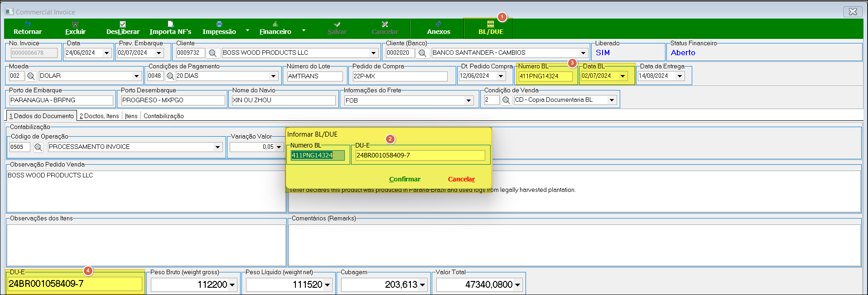The image size is (868, 295).
Task: Click DU-E field in Informar BL/DUE dialog
Action: point(420,155)
